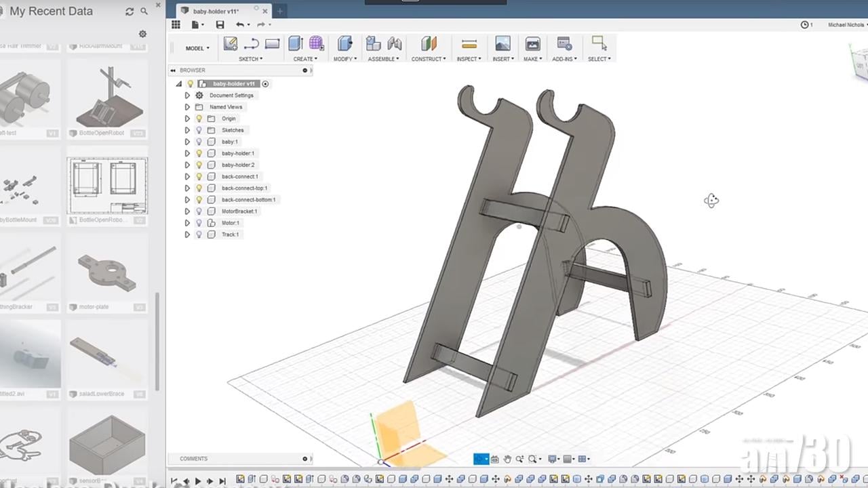Image resolution: width=868 pixels, height=488 pixels.
Task: Click the Create Sketch tool icon
Action: click(x=231, y=44)
